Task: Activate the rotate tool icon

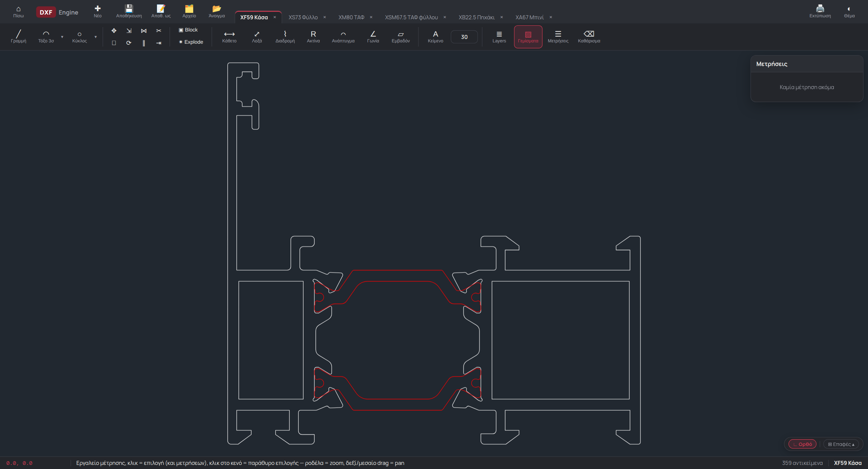Action: [x=129, y=43]
